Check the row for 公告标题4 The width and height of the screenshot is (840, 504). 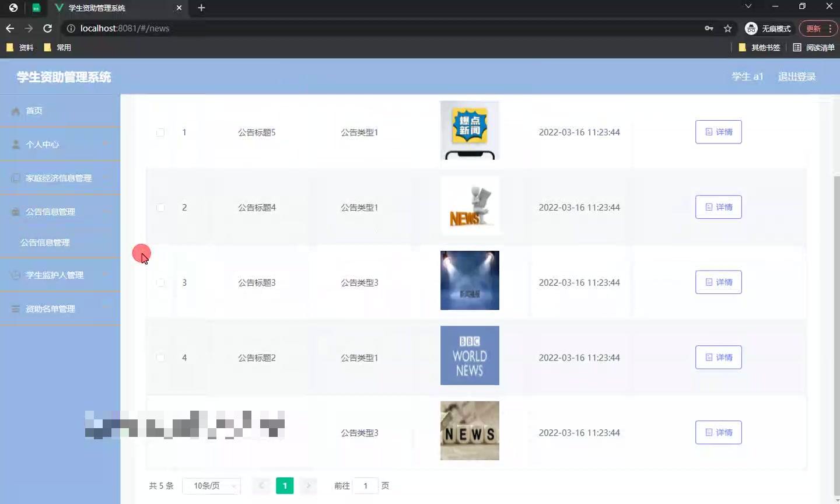coord(160,208)
